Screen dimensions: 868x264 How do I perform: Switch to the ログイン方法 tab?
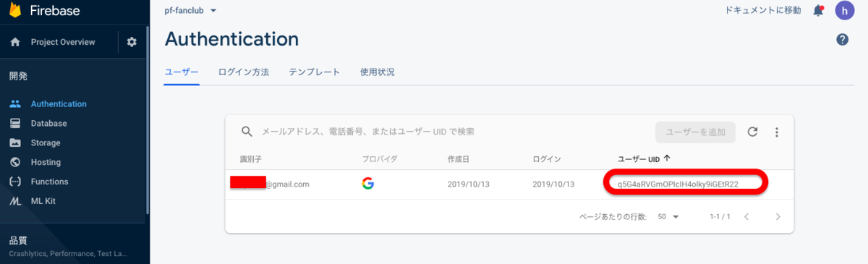coord(244,72)
